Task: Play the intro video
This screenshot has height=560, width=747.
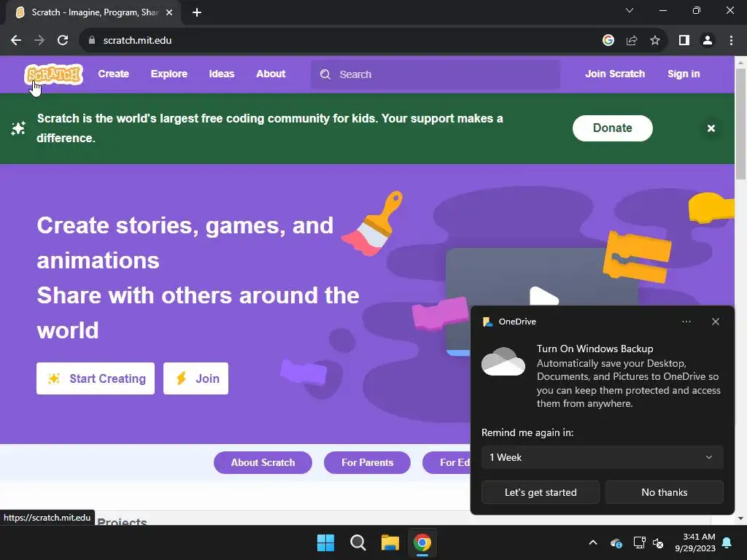Action: click(x=543, y=297)
